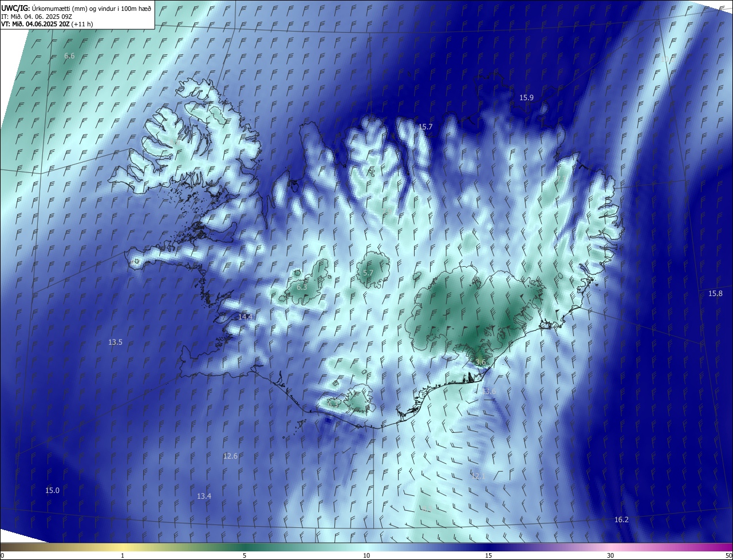Click the 12.6 value label on the map

230,456
